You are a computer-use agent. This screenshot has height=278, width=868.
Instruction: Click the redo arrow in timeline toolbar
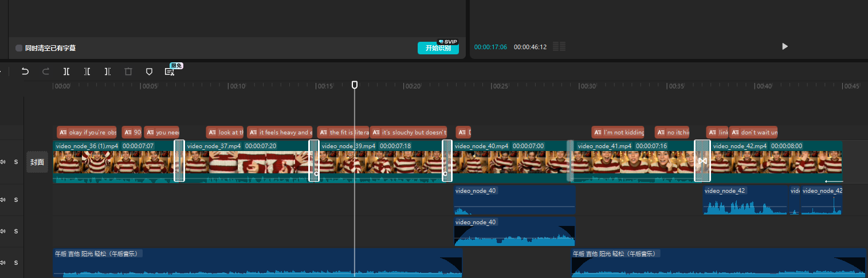(46, 72)
